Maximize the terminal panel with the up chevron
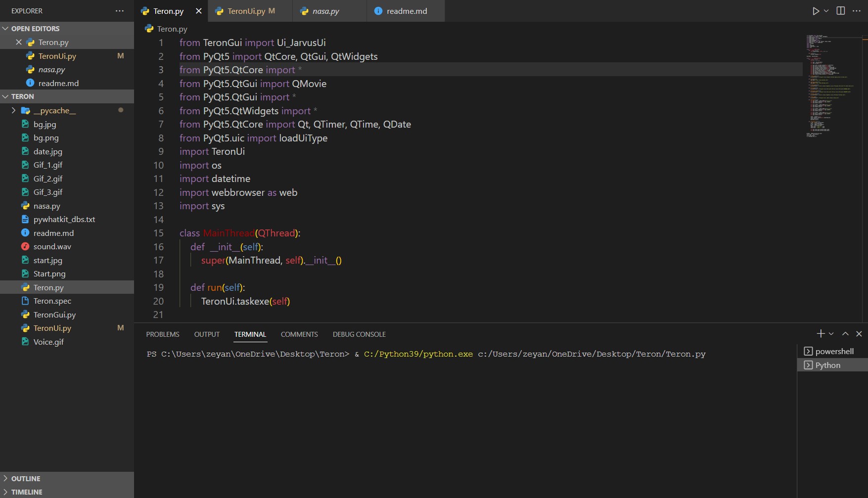 point(845,334)
